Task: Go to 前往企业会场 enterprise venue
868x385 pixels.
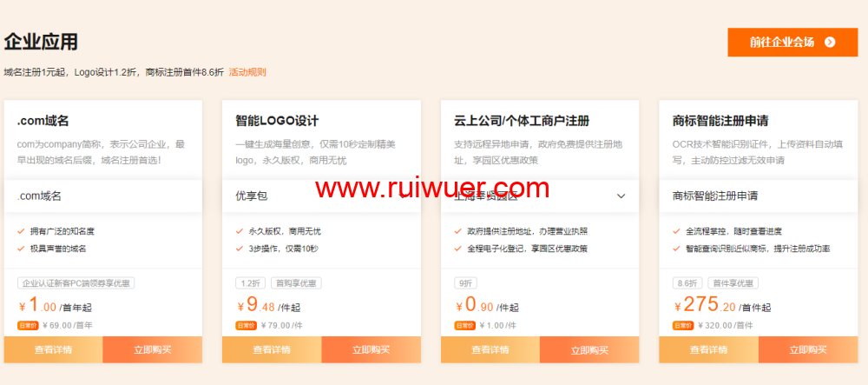Action: pos(792,42)
